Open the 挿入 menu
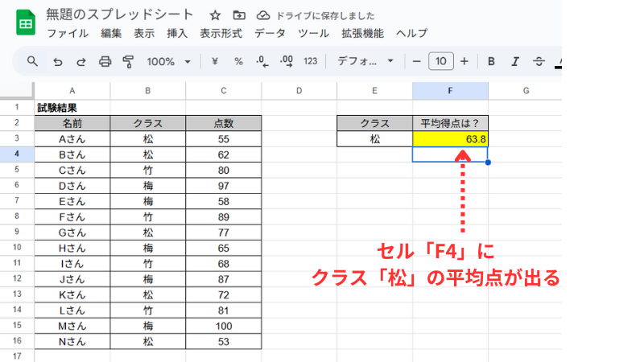 (x=177, y=34)
